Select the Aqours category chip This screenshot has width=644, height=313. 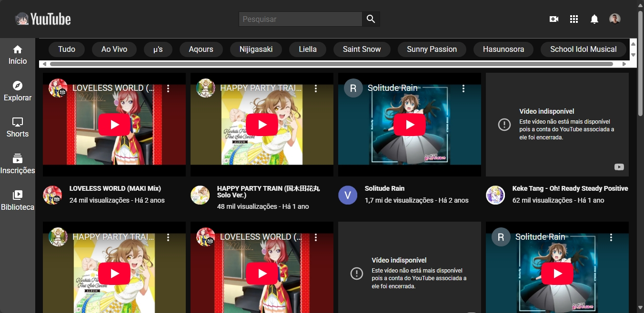point(201,49)
